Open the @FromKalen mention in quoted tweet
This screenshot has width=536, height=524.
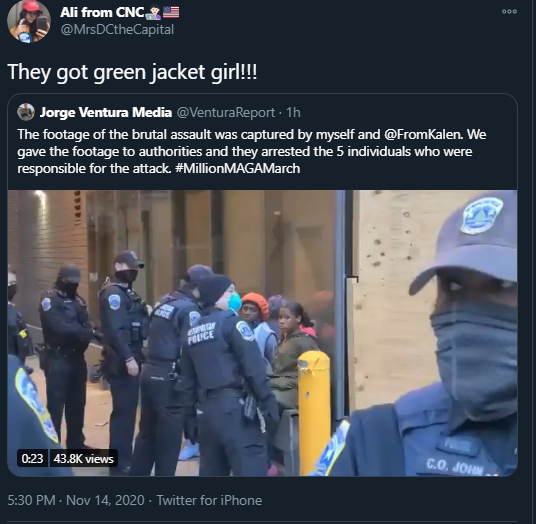pyautogui.click(x=423, y=134)
